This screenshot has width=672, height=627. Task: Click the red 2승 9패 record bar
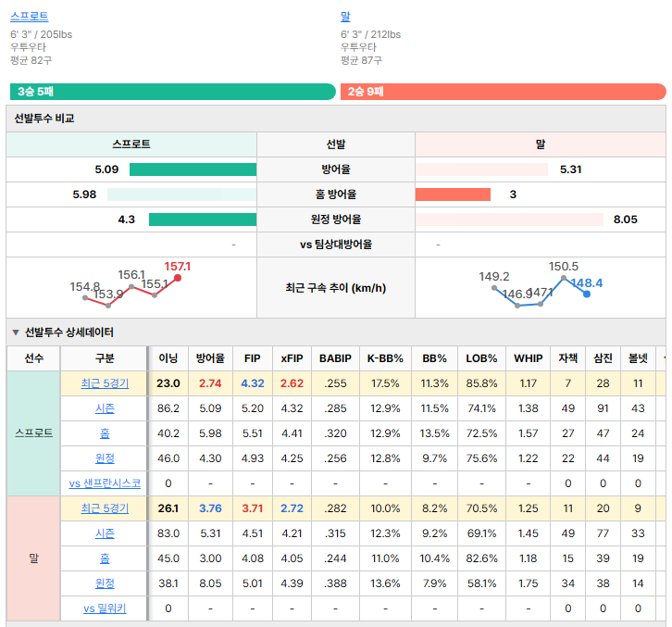504,92
